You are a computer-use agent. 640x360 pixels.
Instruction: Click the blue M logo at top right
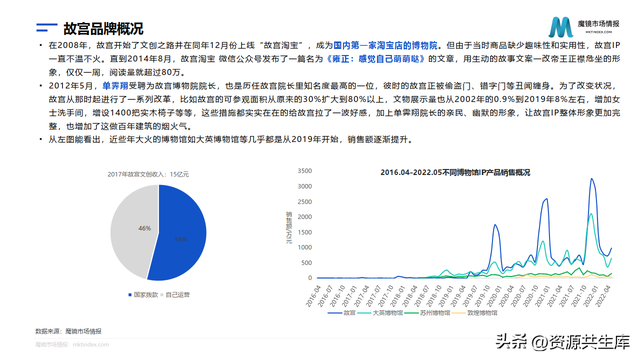click(x=560, y=27)
